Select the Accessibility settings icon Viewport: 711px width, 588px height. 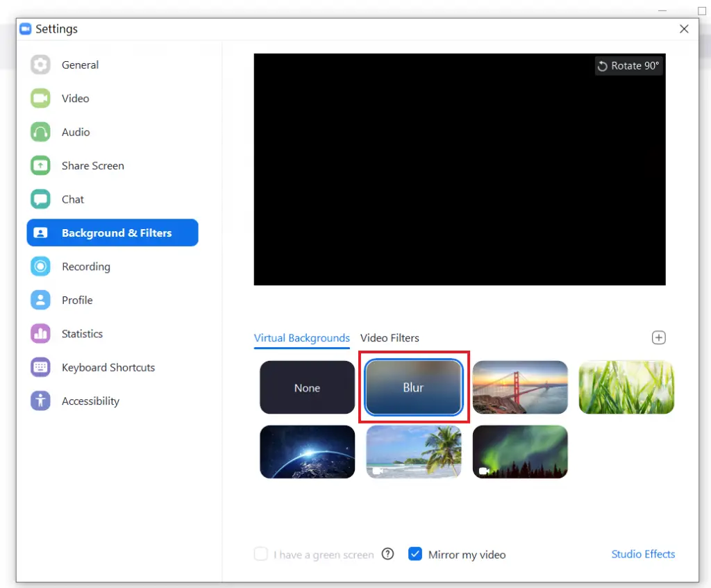[x=40, y=401]
